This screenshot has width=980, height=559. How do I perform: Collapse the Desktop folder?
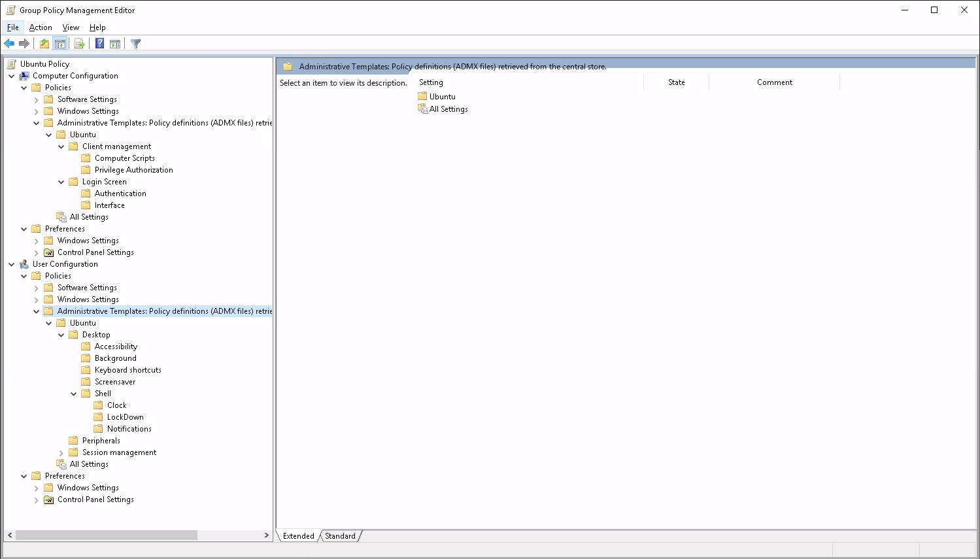[x=61, y=335]
